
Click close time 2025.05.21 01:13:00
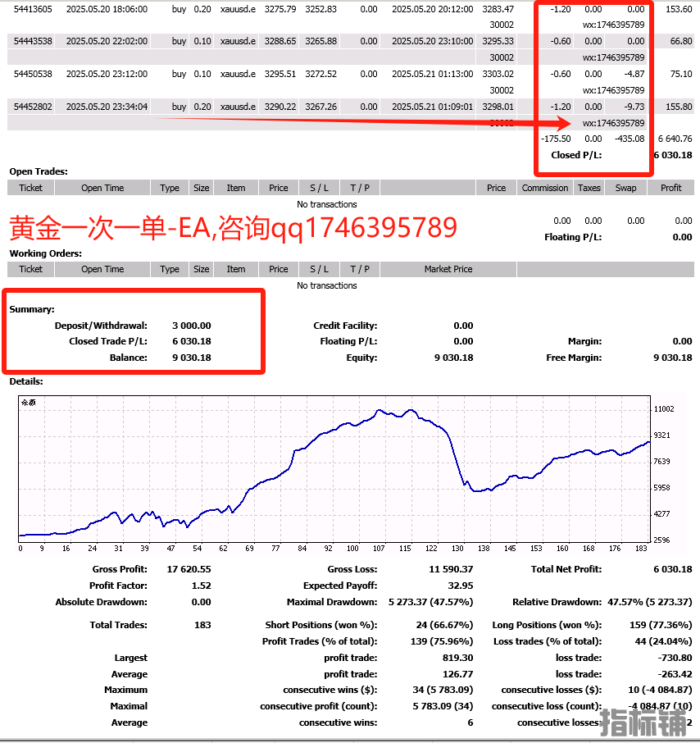[x=433, y=74]
